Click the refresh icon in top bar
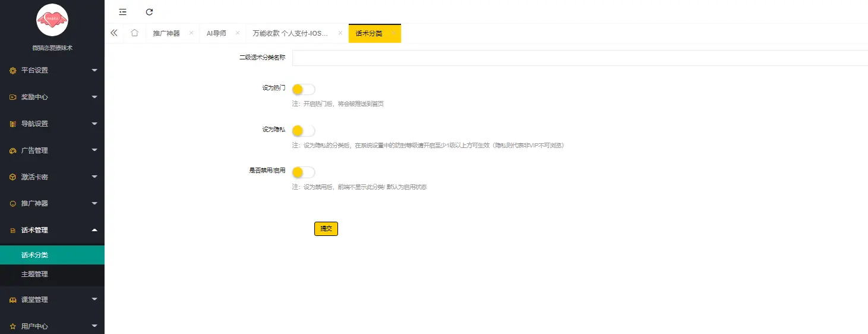This screenshot has width=868, height=334. (x=149, y=12)
